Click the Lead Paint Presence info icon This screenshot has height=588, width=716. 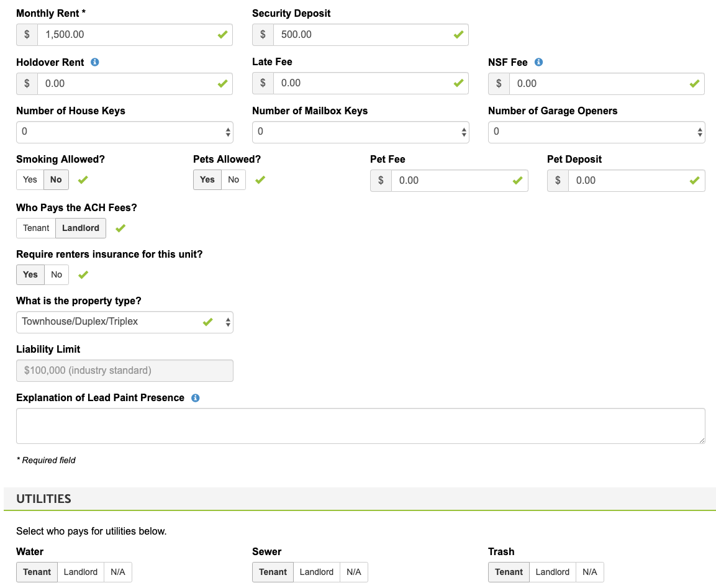[x=195, y=398]
